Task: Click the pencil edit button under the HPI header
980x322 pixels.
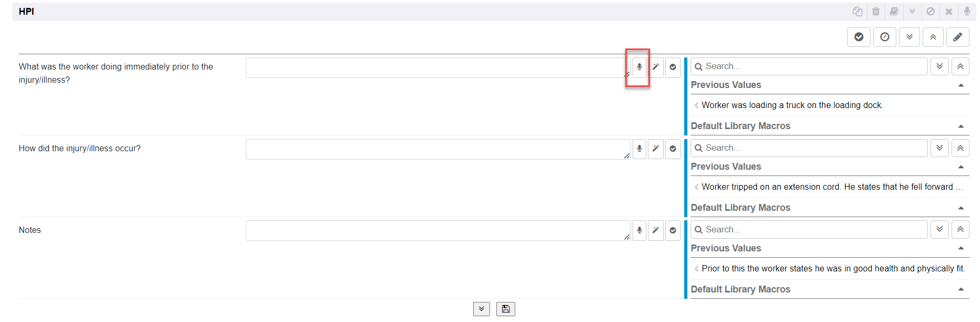Action: tap(957, 37)
